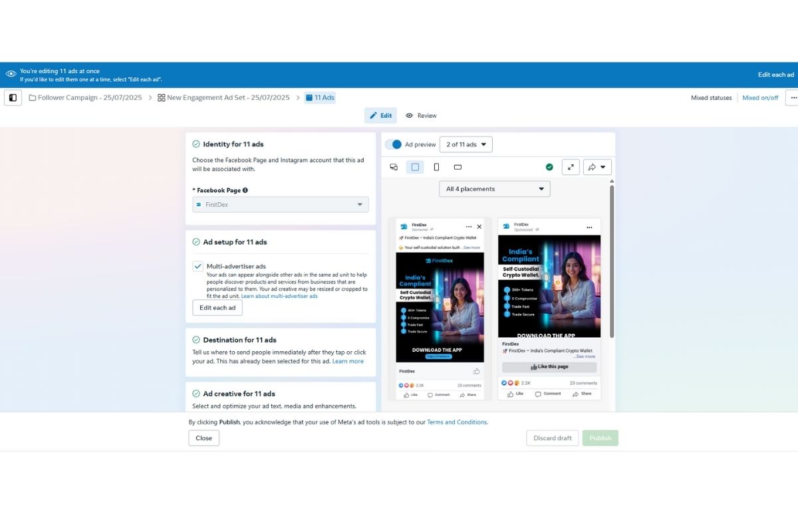Open the share preview dropdown
798x532 pixels.
pyautogui.click(x=597, y=167)
